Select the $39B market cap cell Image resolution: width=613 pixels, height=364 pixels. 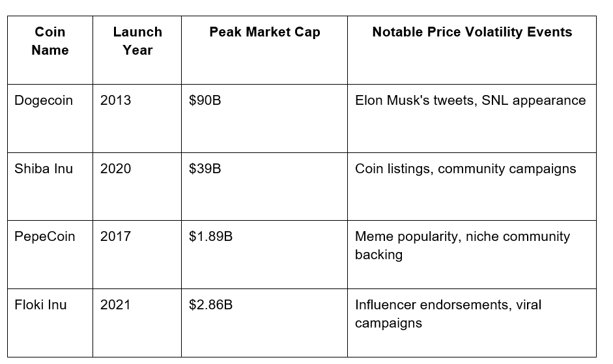(264, 186)
